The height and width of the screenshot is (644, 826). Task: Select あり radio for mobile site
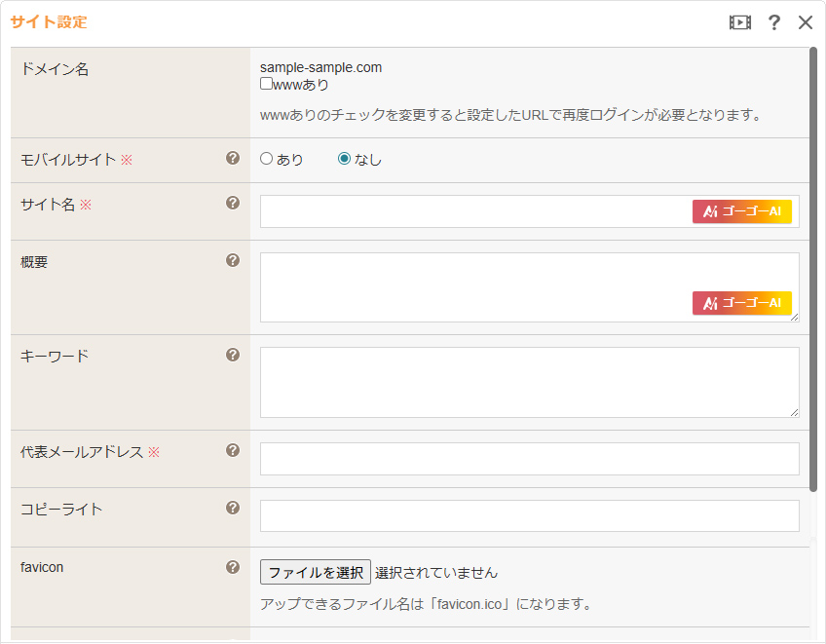266,159
